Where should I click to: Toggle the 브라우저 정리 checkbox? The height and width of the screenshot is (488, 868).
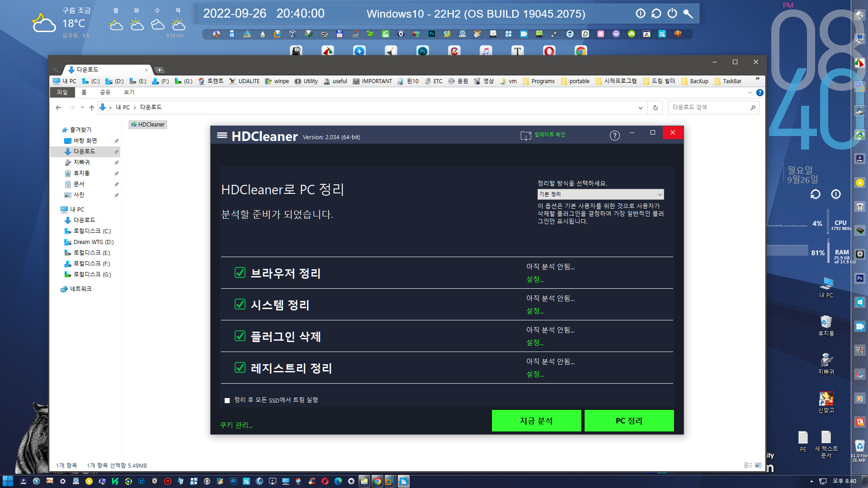pyautogui.click(x=240, y=272)
